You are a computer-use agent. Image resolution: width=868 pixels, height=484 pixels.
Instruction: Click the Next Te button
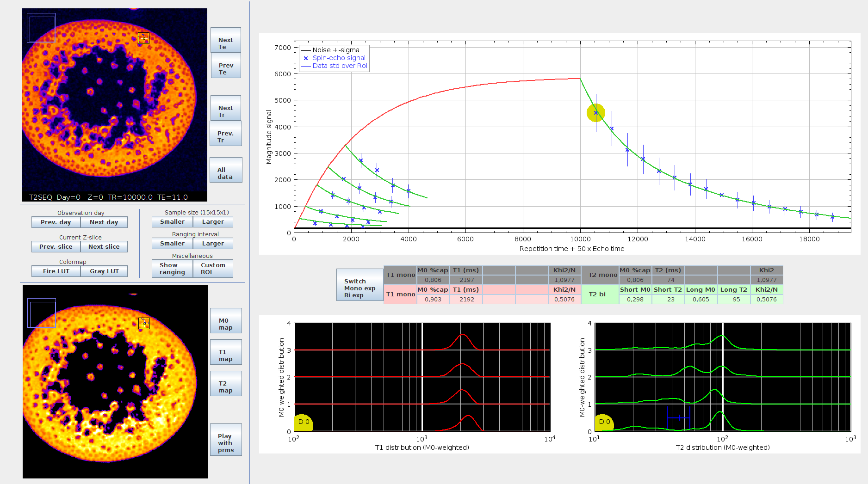226,40
